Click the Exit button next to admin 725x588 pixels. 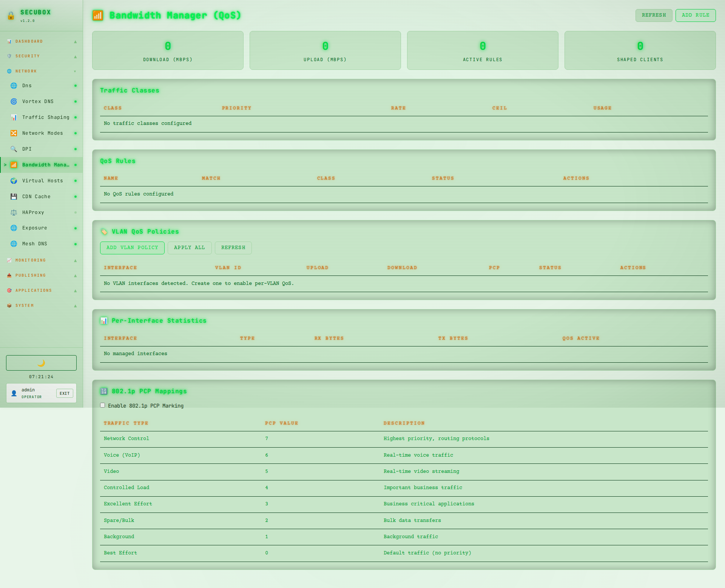click(x=65, y=393)
